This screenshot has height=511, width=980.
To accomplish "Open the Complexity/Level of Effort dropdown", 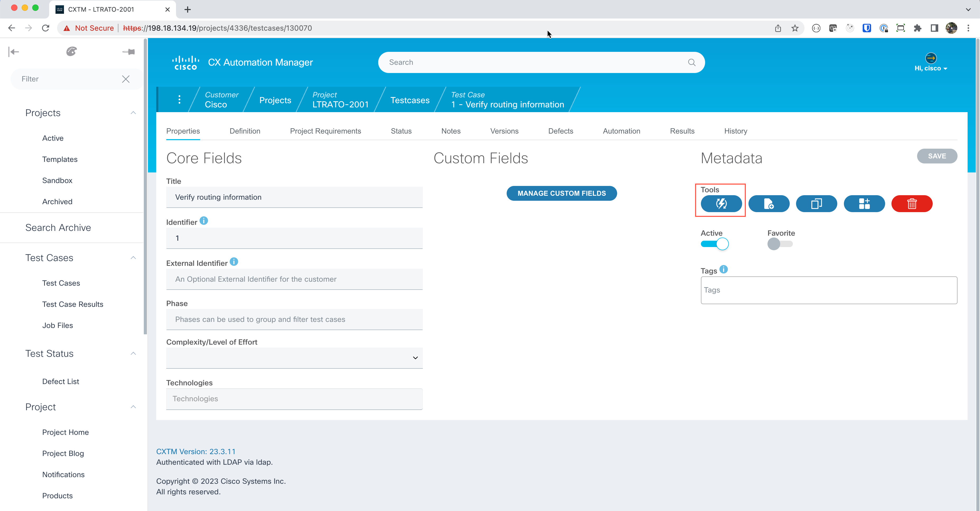I will click(294, 358).
